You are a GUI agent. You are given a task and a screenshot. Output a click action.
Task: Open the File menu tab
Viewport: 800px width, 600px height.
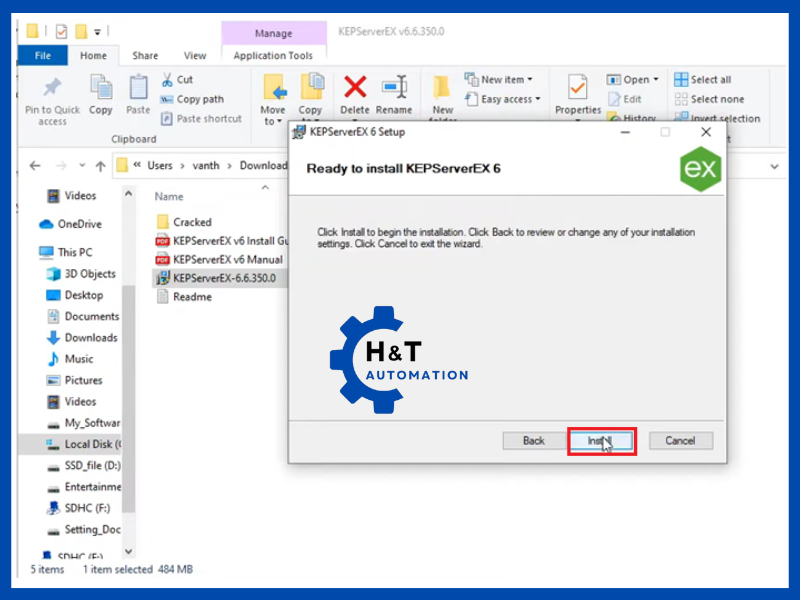(x=42, y=56)
